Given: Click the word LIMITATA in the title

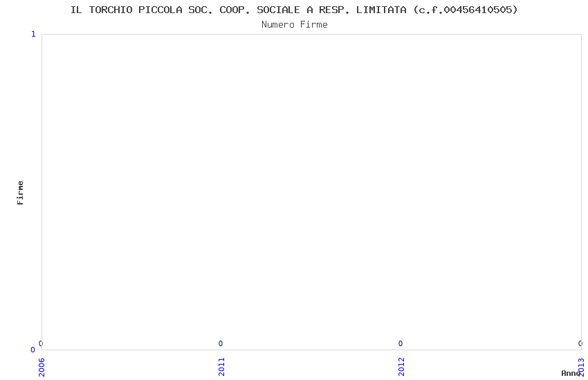Looking at the screenshot, I should (x=381, y=10).
